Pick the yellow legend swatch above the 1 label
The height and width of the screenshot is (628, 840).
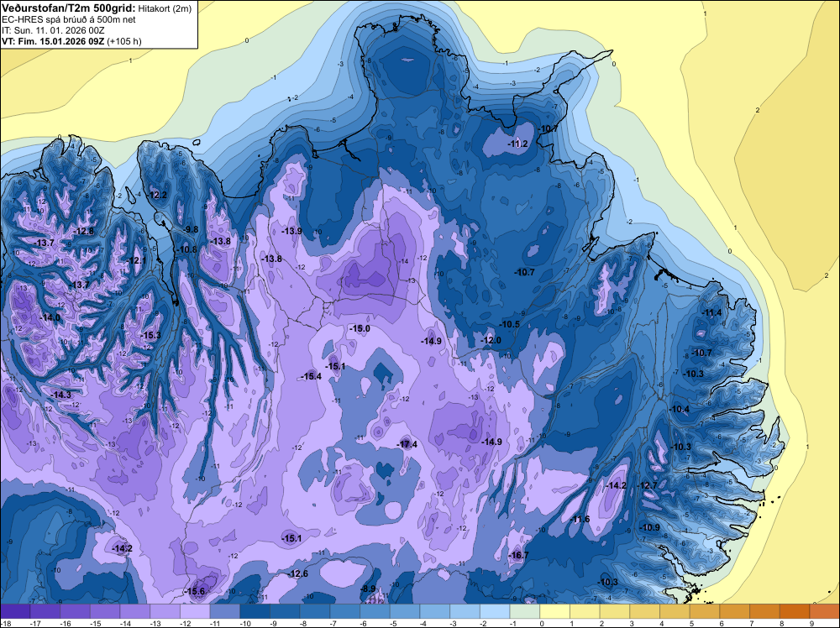(585, 611)
